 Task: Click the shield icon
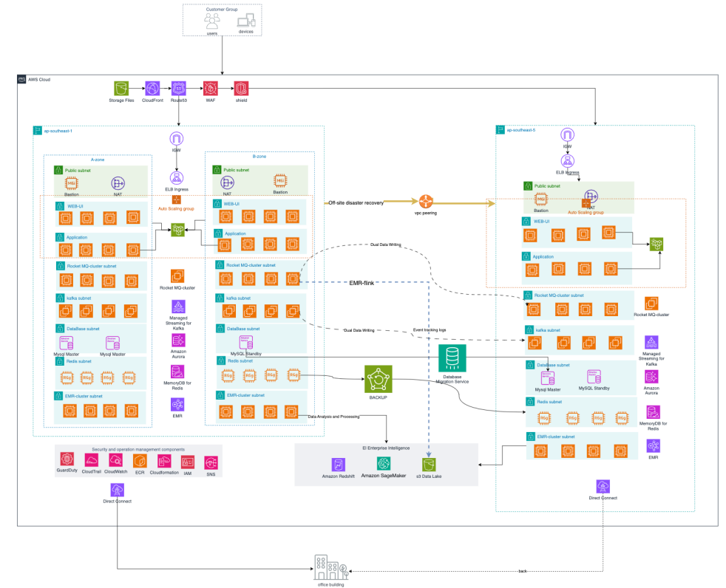tap(241, 89)
